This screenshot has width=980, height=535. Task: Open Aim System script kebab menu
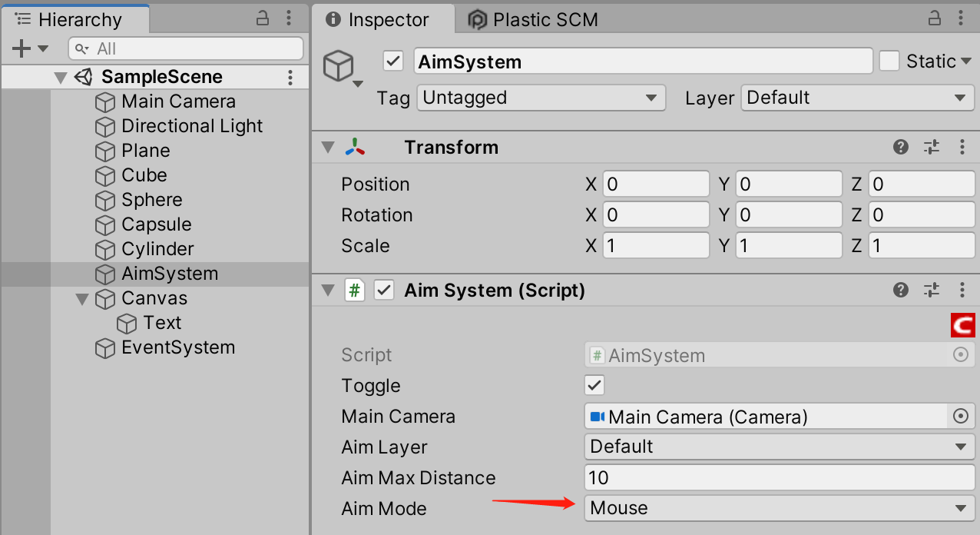click(962, 290)
